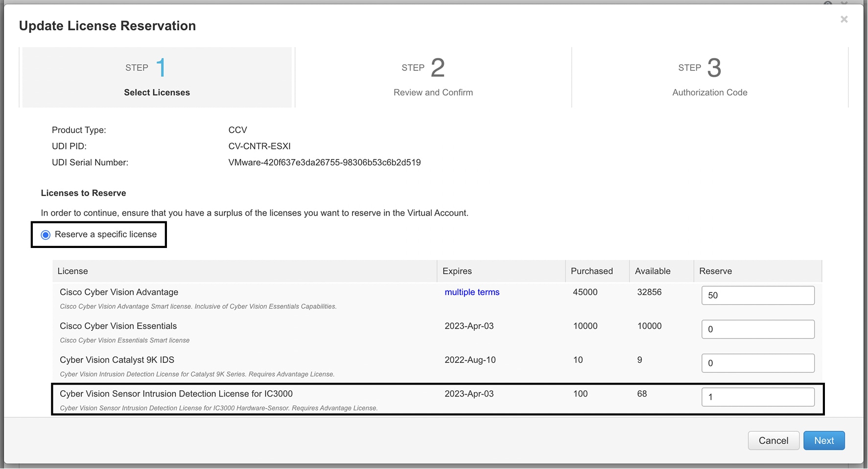The image size is (868, 469).
Task: Click the Update License Reservation title
Action: pyautogui.click(x=107, y=25)
